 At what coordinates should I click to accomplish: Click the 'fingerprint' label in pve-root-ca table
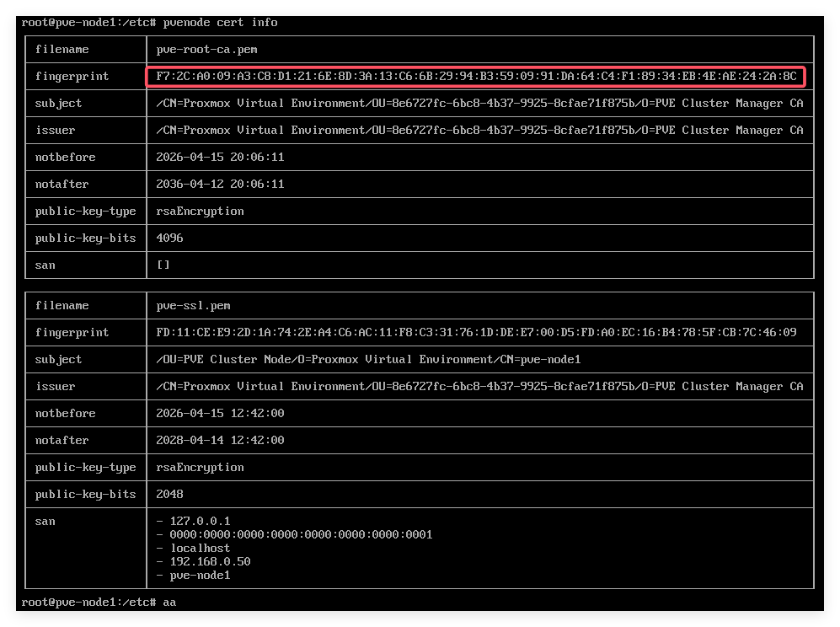point(72,76)
